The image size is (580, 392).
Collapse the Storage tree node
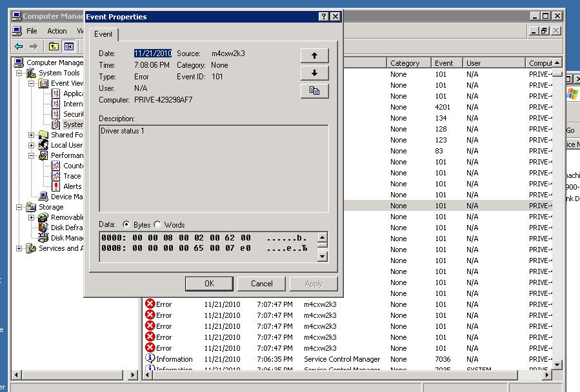click(19, 208)
